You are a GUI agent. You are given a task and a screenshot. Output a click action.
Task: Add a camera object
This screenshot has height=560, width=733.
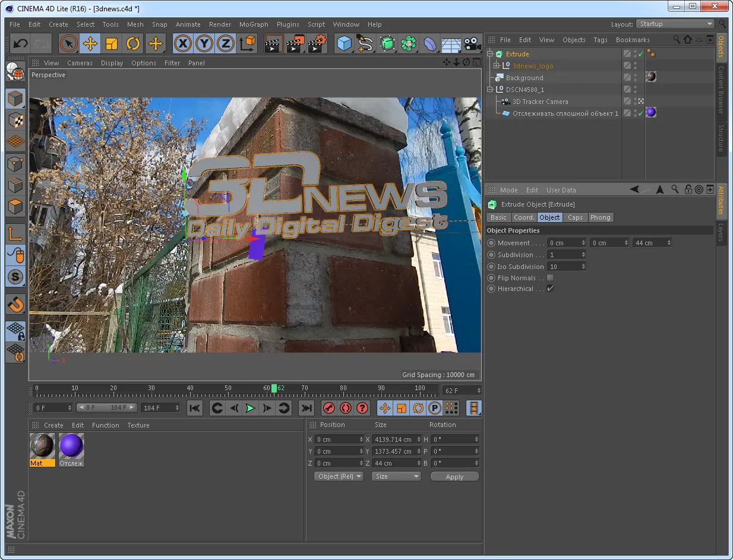point(472,44)
